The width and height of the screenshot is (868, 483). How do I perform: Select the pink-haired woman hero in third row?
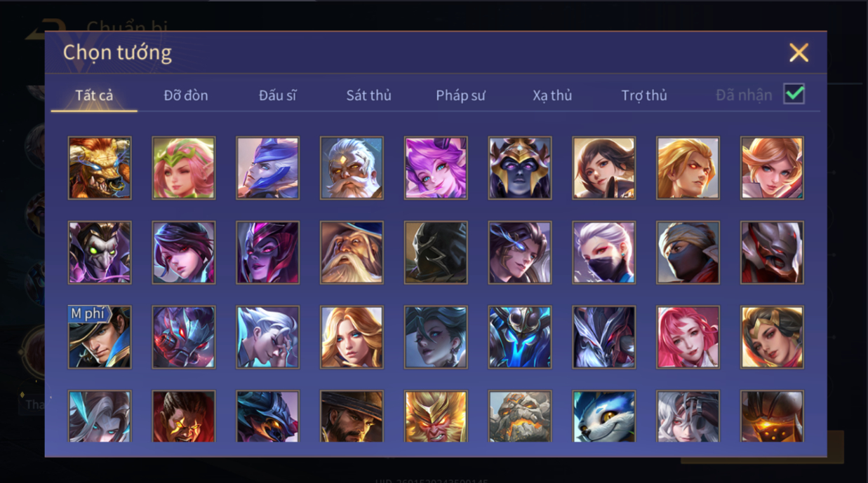[688, 337]
